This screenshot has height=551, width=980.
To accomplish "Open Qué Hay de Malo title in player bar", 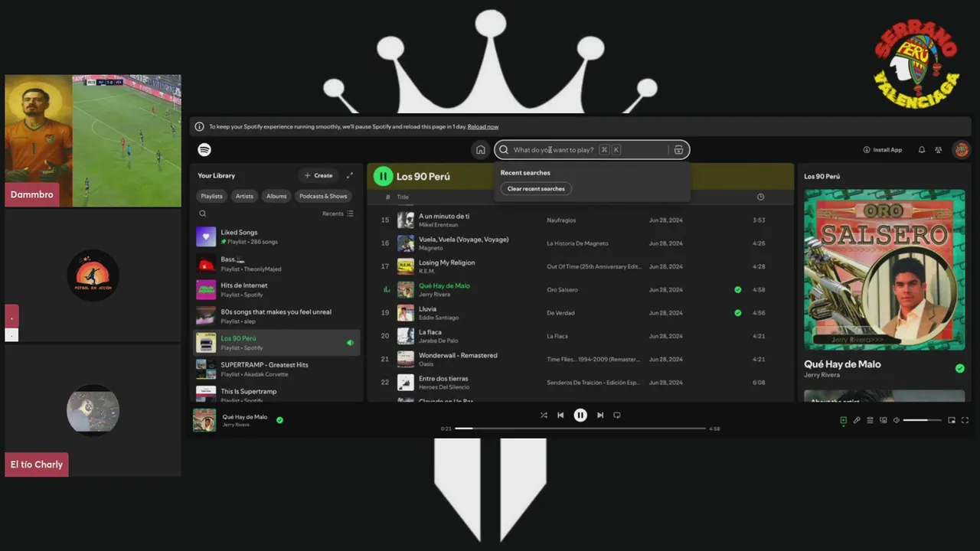I will click(245, 417).
